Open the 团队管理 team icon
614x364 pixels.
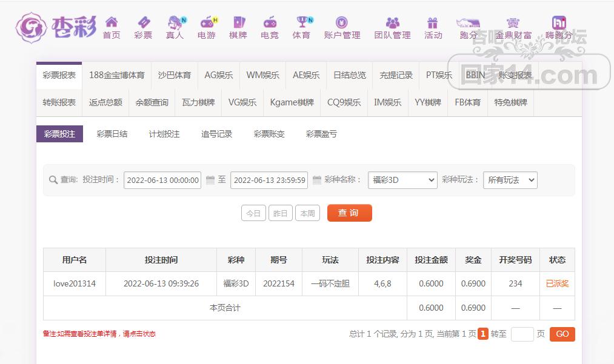tap(392, 22)
